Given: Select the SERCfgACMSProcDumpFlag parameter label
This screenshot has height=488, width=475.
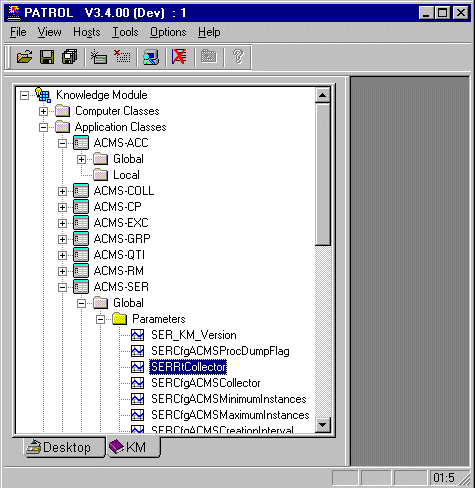Looking at the screenshot, I should pyautogui.click(x=220, y=351).
